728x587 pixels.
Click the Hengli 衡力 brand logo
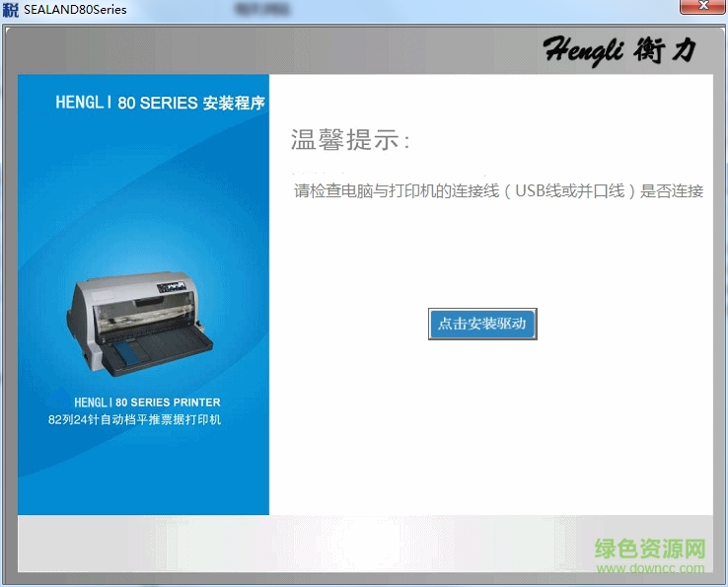[x=619, y=50]
